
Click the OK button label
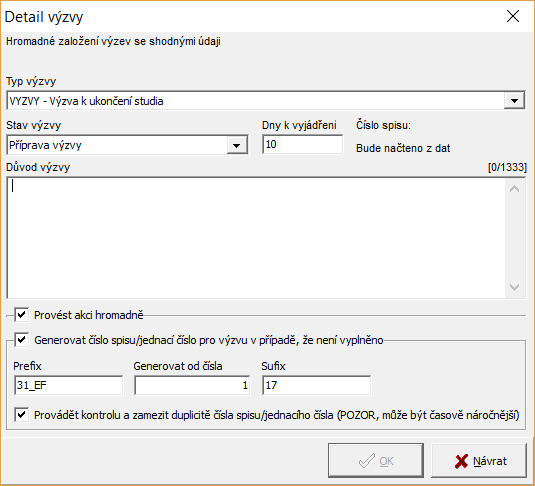coord(387,461)
